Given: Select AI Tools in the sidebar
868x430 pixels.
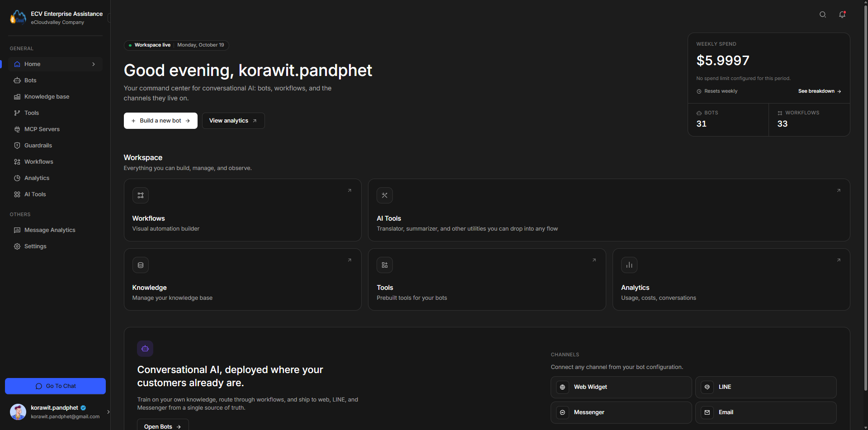Looking at the screenshot, I should click(x=55, y=194).
